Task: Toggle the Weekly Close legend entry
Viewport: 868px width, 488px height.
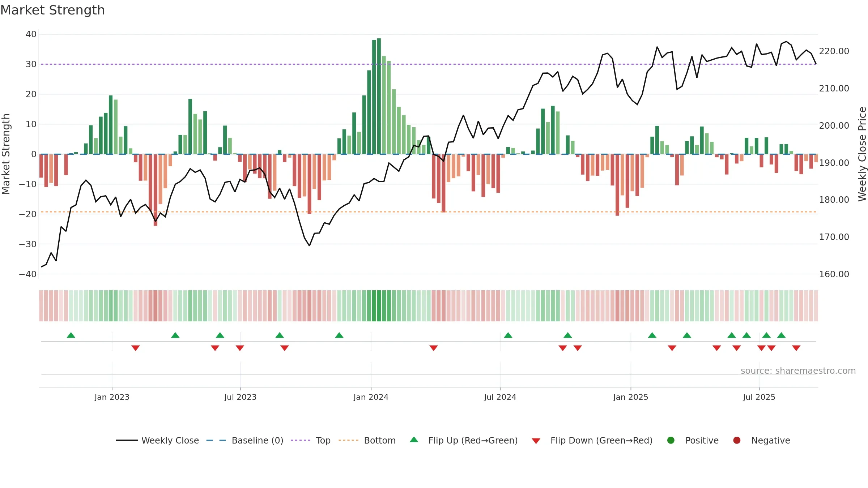Action: point(170,440)
